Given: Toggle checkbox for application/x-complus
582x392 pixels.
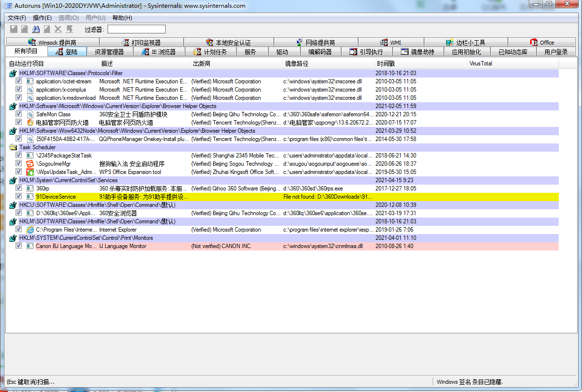Looking at the screenshot, I should pos(18,90).
